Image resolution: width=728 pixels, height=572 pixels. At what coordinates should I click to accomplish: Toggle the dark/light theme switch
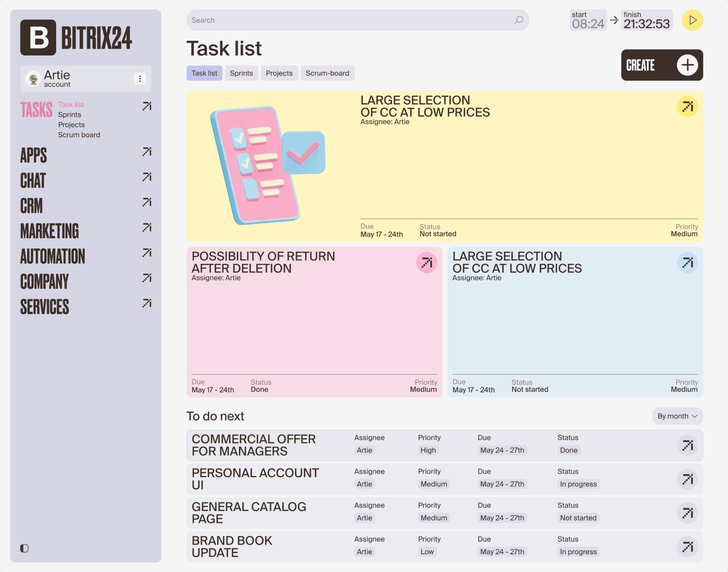pos(24,548)
